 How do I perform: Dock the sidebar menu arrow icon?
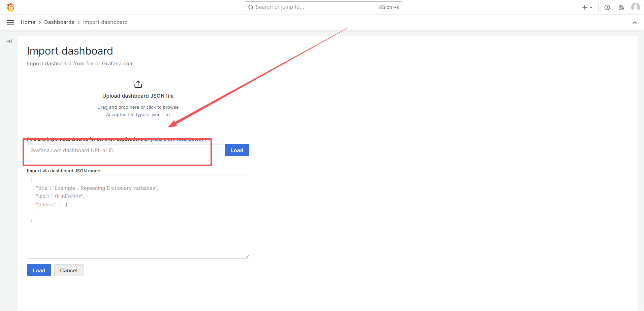(x=9, y=41)
